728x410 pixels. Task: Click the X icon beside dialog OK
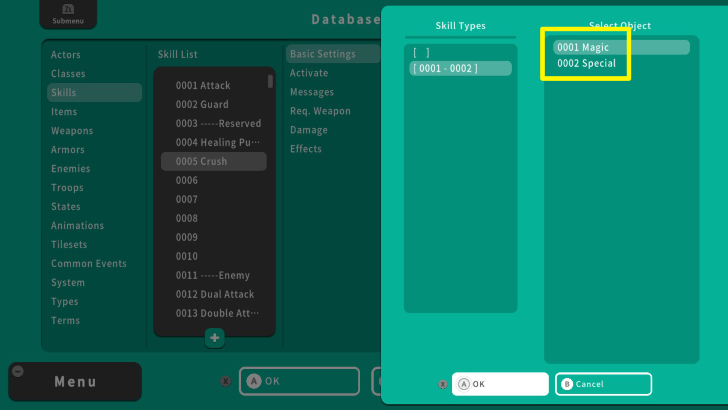click(x=442, y=384)
